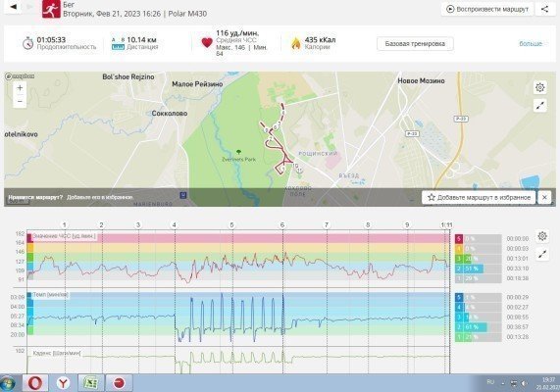The height and width of the screenshot is (392, 560).
Task: Click the RU language indicator
Action: click(490, 382)
